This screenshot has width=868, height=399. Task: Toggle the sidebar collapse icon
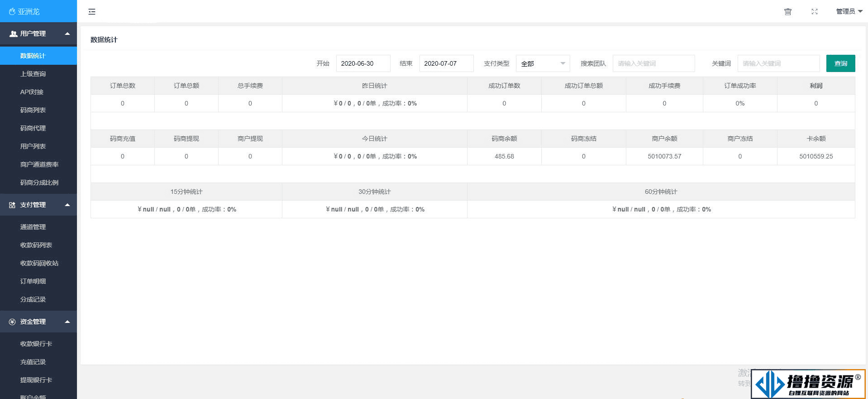92,12
